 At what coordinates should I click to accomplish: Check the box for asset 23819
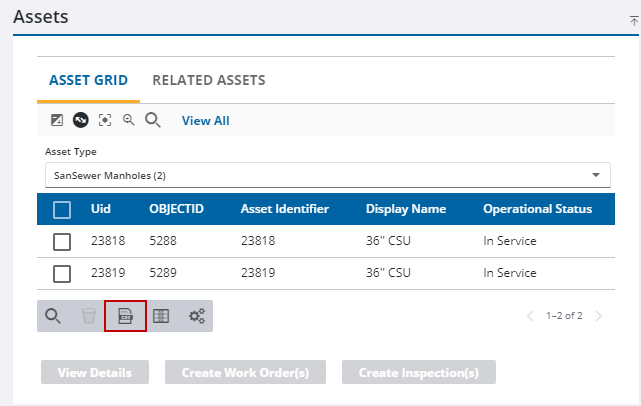click(x=62, y=273)
